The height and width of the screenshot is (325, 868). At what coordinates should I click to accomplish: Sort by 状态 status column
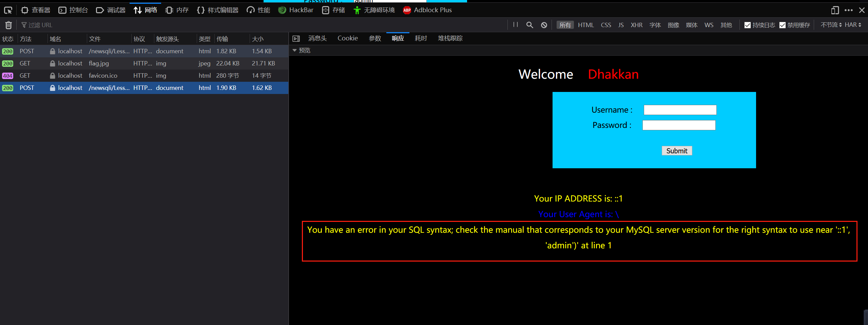[x=8, y=39]
